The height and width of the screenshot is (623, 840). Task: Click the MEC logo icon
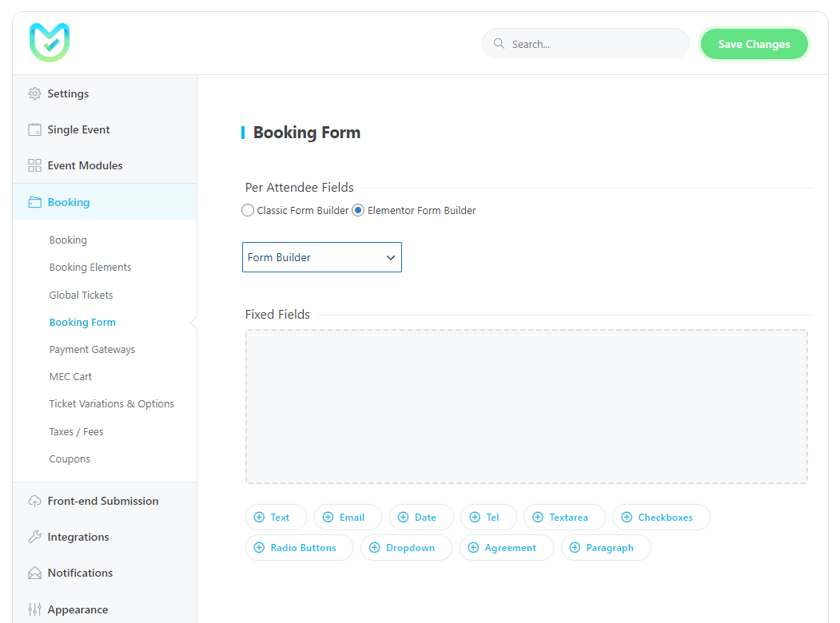point(50,42)
